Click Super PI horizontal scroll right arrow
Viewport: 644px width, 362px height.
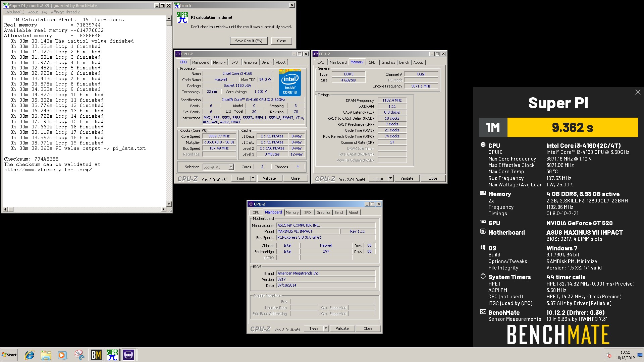click(164, 209)
